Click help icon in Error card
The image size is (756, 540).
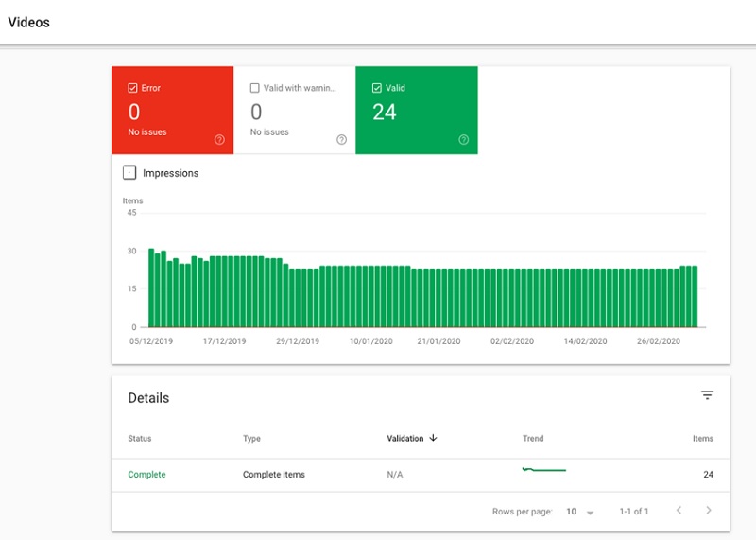click(219, 139)
